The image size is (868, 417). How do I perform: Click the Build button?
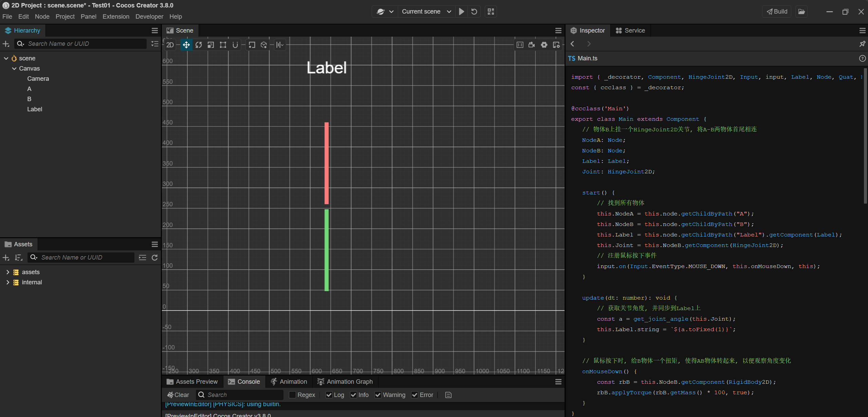coord(777,12)
